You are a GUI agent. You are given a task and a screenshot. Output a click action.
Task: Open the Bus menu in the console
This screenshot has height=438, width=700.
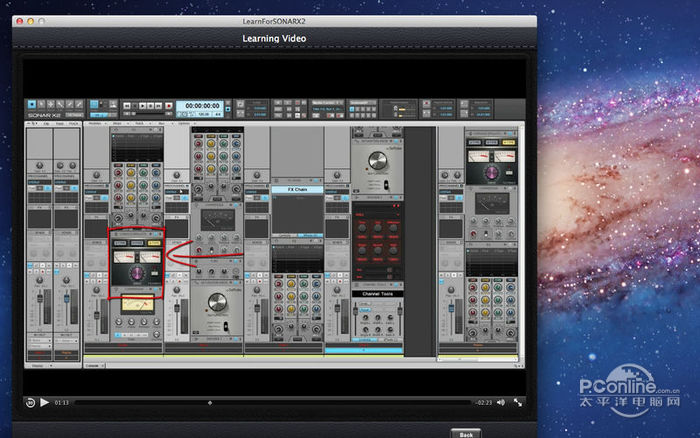(x=162, y=124)
